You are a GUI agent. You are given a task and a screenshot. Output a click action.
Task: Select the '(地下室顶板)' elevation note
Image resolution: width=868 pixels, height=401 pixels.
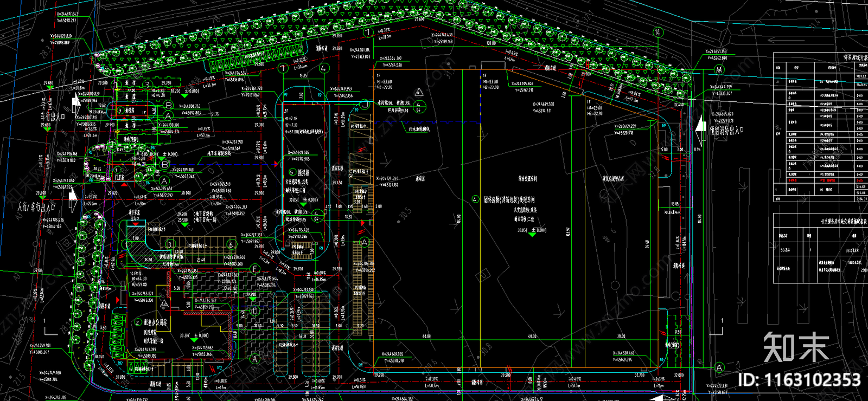point(204,214)
